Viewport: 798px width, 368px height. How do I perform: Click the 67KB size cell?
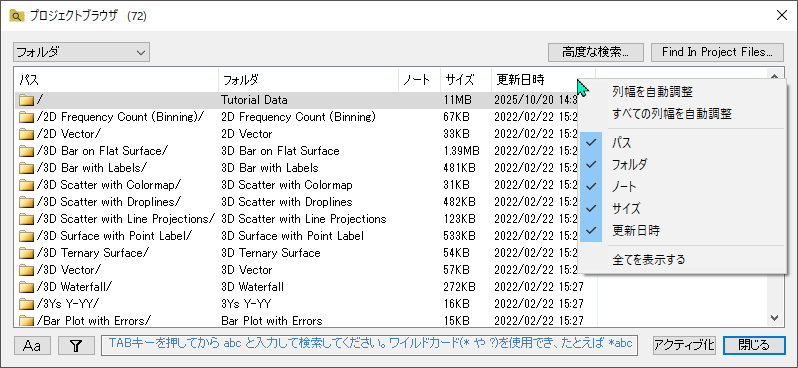coord(456,117)
